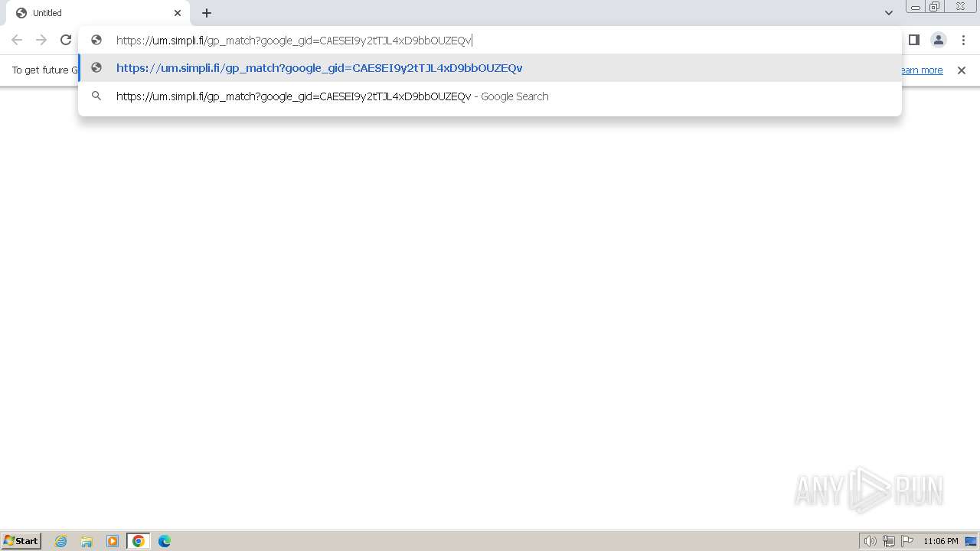Close the Chrome window
The width and height of the screenshot is (980, 551).
pos(960,7)
